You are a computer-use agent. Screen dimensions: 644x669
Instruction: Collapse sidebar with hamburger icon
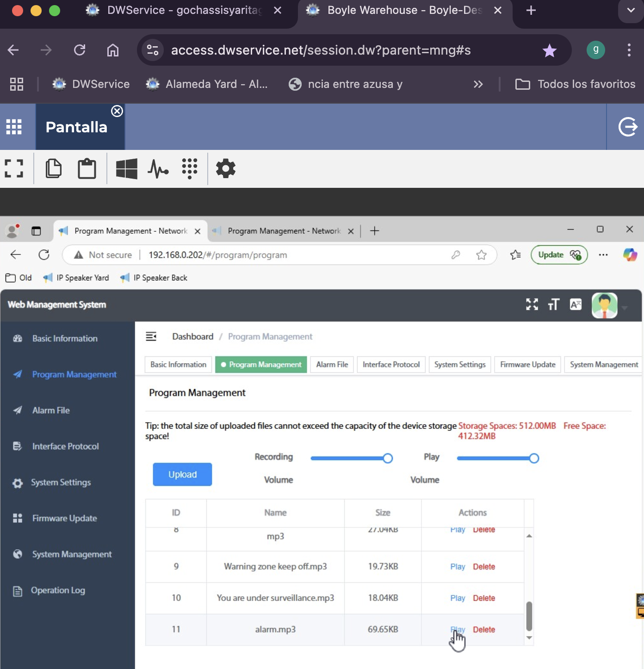151,336
